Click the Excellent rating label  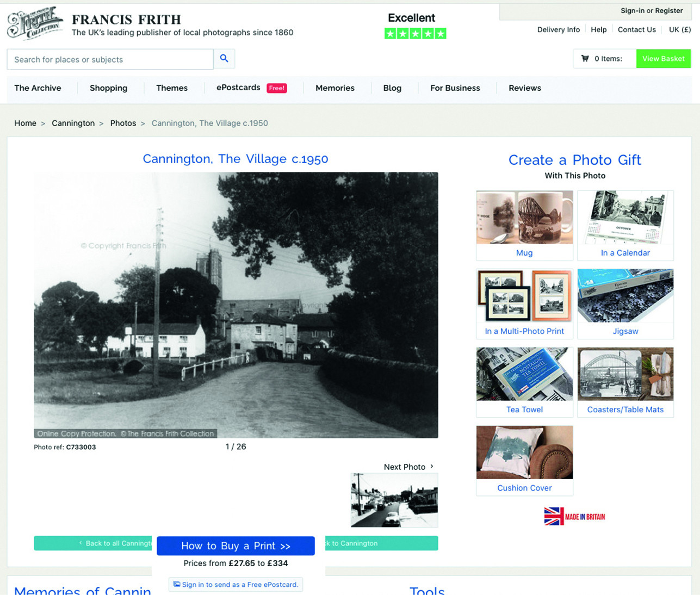tap(412, 18)
